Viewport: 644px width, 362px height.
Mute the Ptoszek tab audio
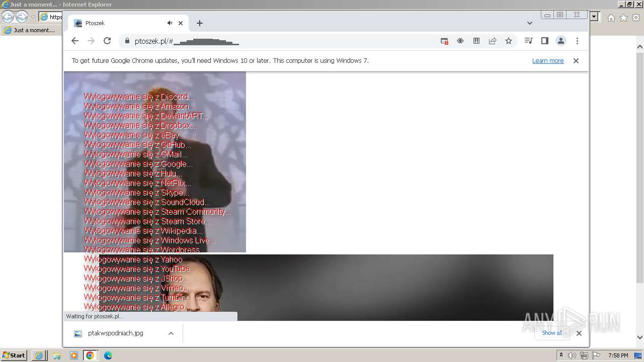tap(170, 23)
